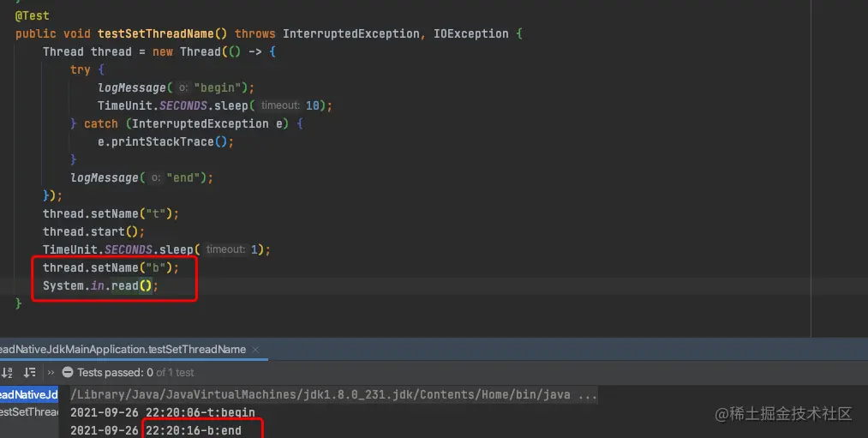Click the testSetThreadName() method name
Viewport: 868px width, 438px height.
(162, 33)
